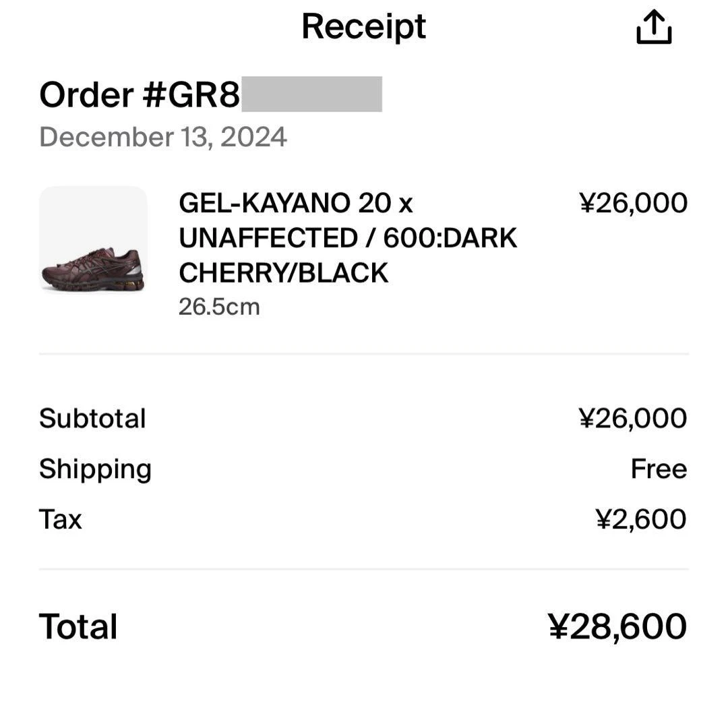This screenshot has width=728, height=712.
Task: Select the Order #GR8 number text
Action: click(140, 95)
